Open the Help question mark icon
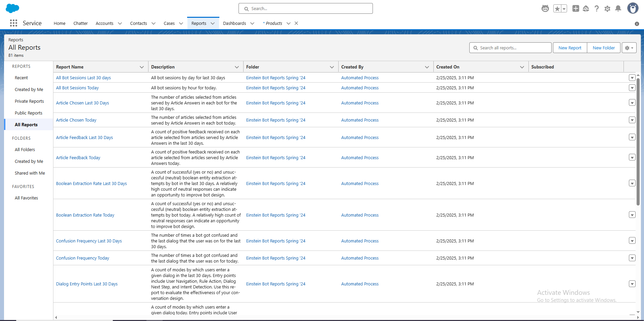The image size is (644, 321). (597, 8)
